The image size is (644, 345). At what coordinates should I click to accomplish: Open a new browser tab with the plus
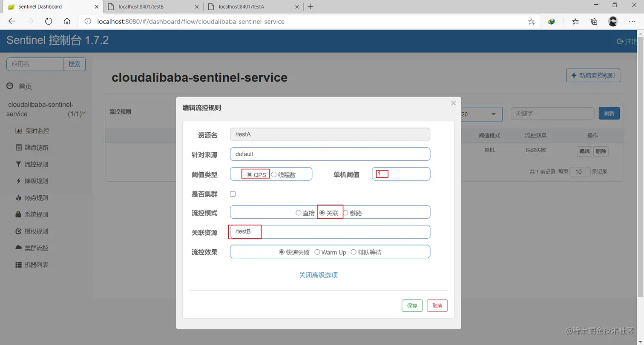point(310,6)
